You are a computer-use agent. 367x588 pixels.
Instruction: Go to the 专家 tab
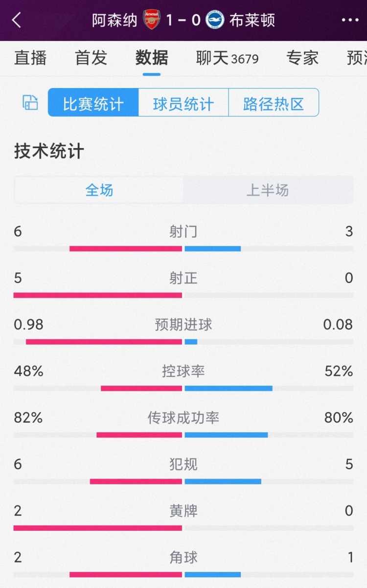coord(303,58)
